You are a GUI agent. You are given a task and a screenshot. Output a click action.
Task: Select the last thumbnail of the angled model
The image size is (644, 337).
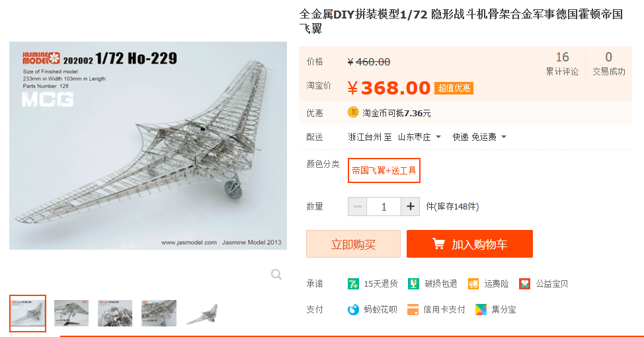[x=202, y=313]
